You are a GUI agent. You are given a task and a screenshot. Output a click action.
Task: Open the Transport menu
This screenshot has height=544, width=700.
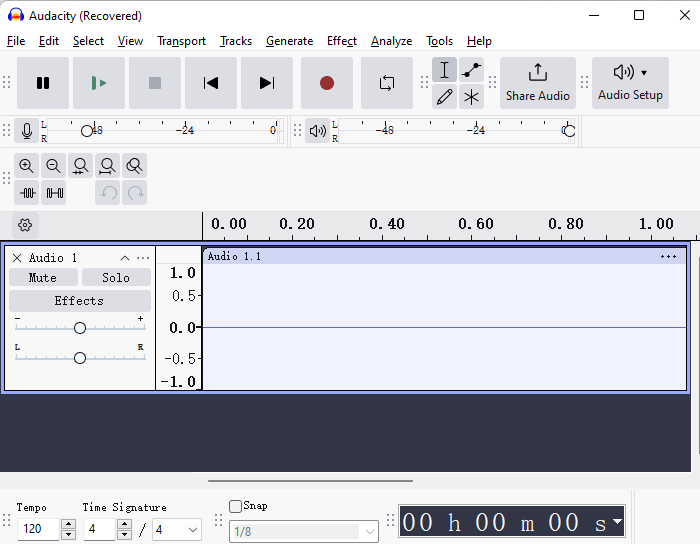coord(181,41)
